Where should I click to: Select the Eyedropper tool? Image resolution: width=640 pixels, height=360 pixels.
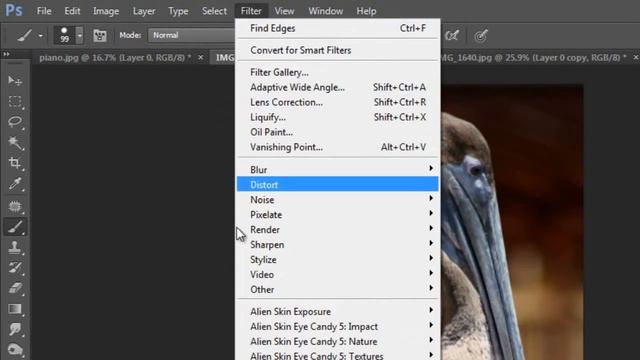click(x=15, y=184)
